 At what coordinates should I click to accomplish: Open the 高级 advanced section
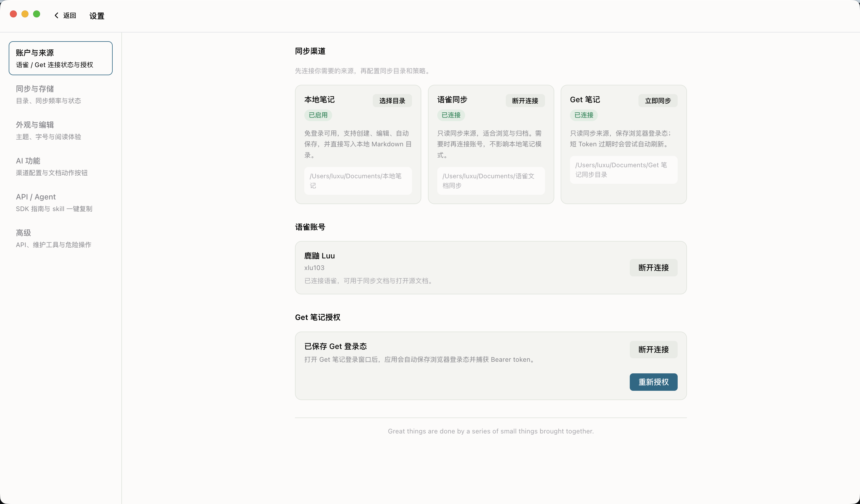(60, 238)
